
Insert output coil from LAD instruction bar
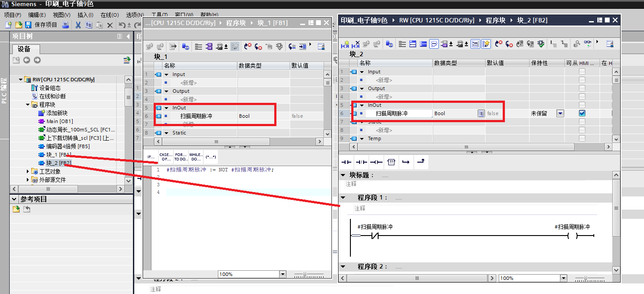376,162
